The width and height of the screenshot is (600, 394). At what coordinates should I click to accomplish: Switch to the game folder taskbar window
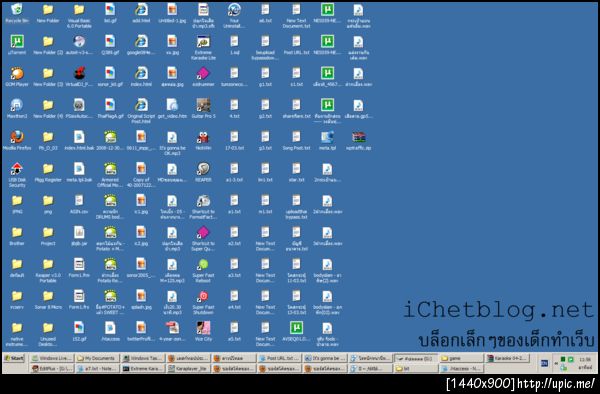tap(461, 358)
